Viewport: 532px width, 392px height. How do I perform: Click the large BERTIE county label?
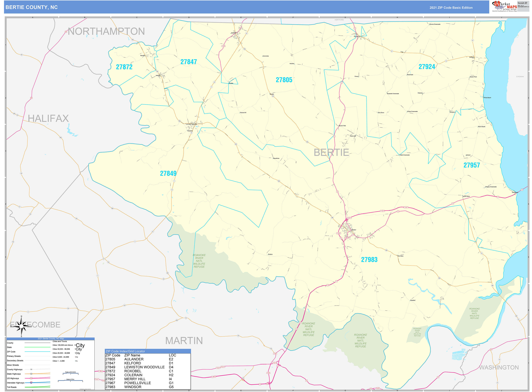coord(331,152)
